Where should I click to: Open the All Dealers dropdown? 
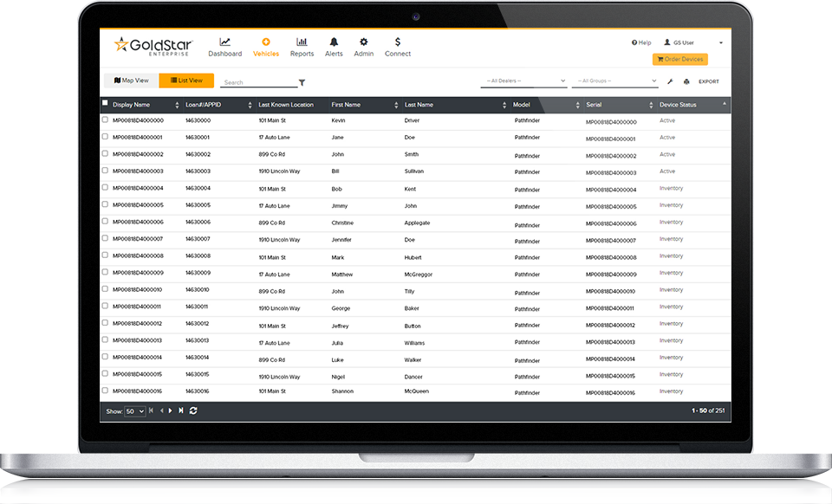click(x=523, y=81)
